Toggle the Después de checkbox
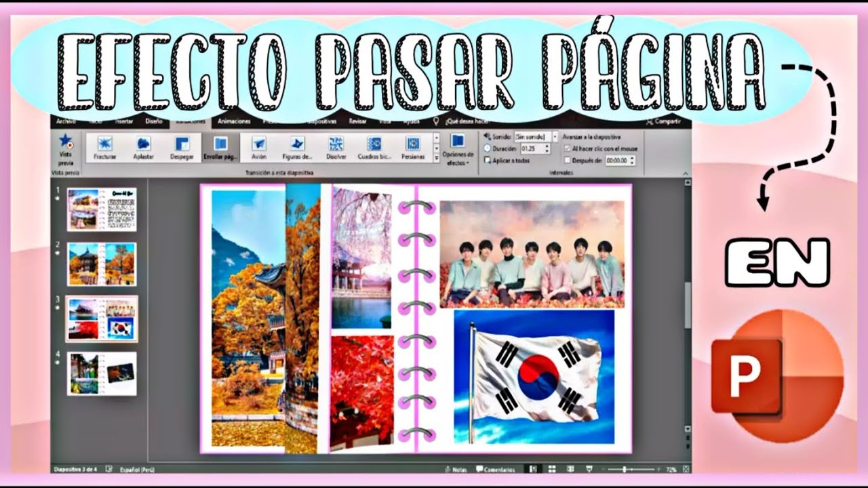Screen dimensions: 868x488 tap(568, 161)
